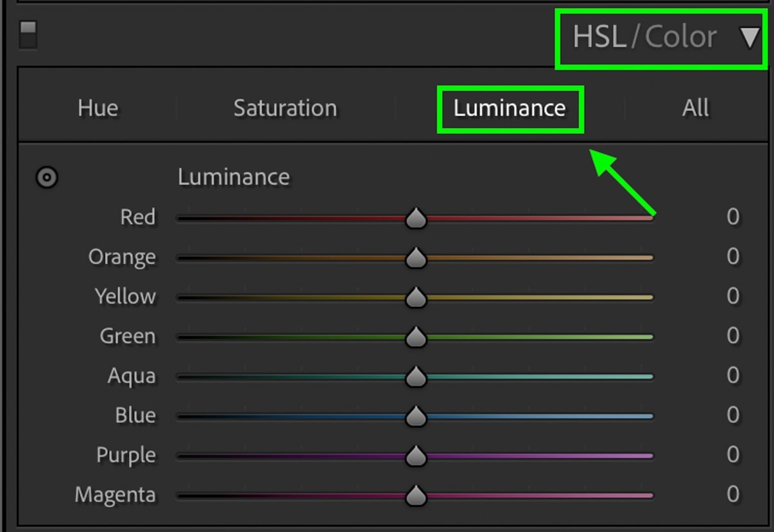Select the Targeted Adjustment tool
Viewport: 774px width, 532px height.
coord(46,178)
